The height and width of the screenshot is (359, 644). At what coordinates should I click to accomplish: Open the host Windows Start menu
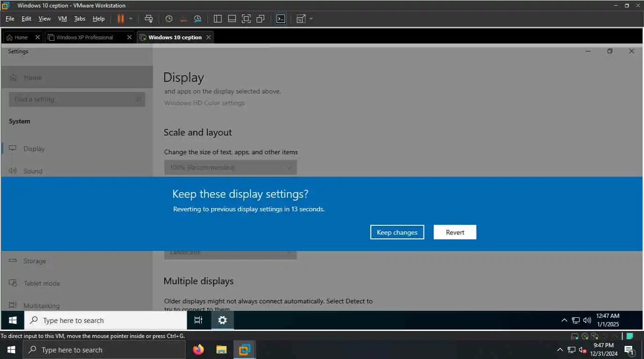11,350
